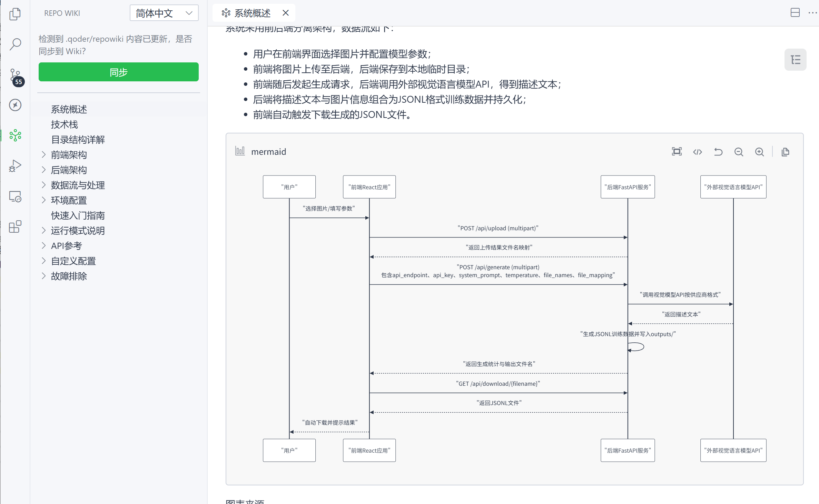Viewport: 819px width, 504px height.
Task: Expand the 前端架构 tree node
Action: click(44, 155)
